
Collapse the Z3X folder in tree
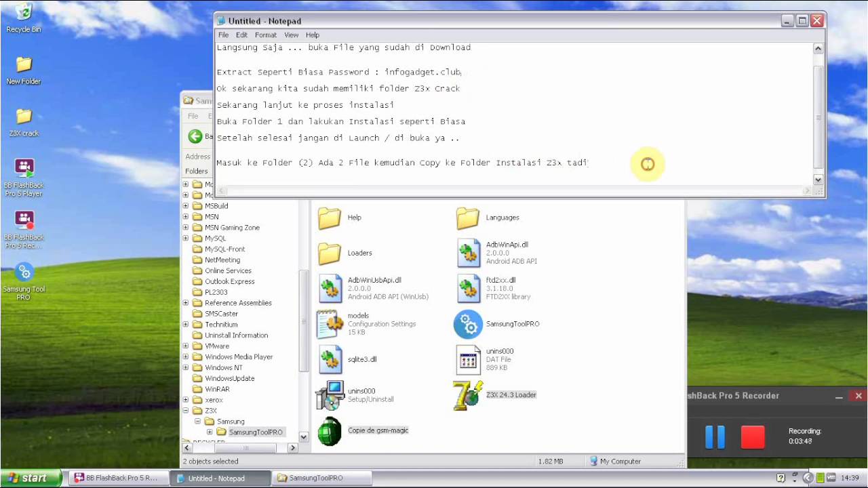coord(186,411)
